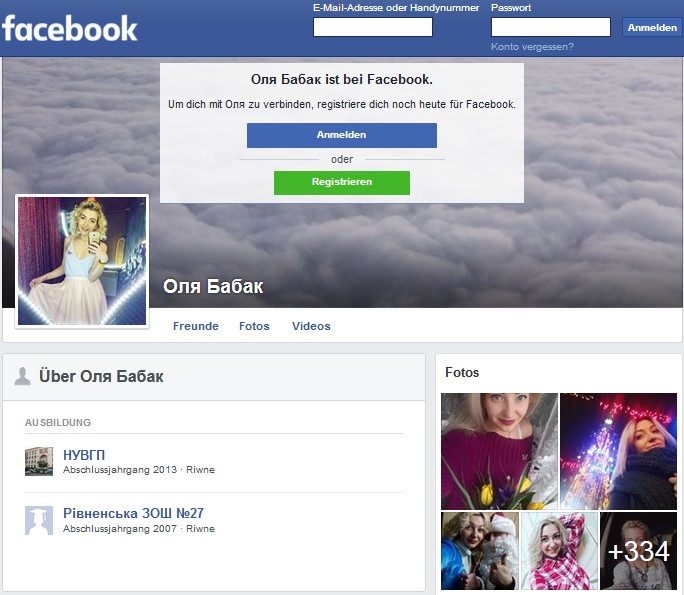Click the green Registrieren button
Screen dimensions: 684x595
[x=342, y=182]
